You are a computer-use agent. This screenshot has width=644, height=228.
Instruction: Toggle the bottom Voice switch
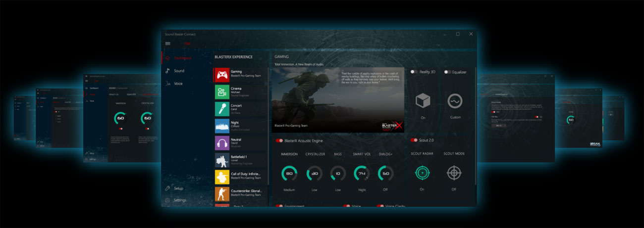click(x=347, y=206)
